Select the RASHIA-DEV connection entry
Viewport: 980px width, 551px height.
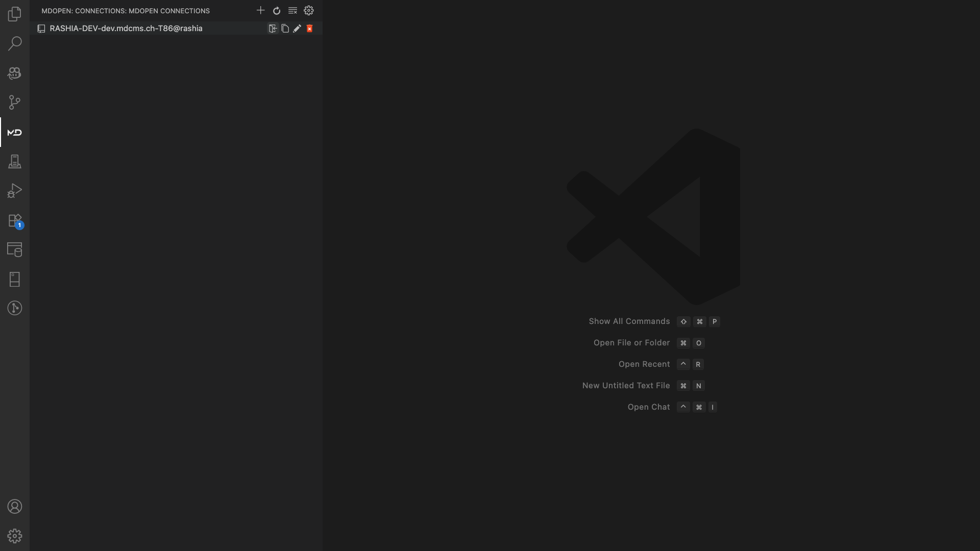126,29
